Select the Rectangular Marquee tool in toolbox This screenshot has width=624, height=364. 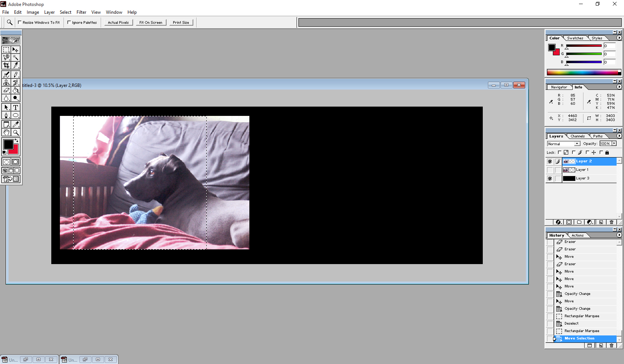[x=6, y=50]
